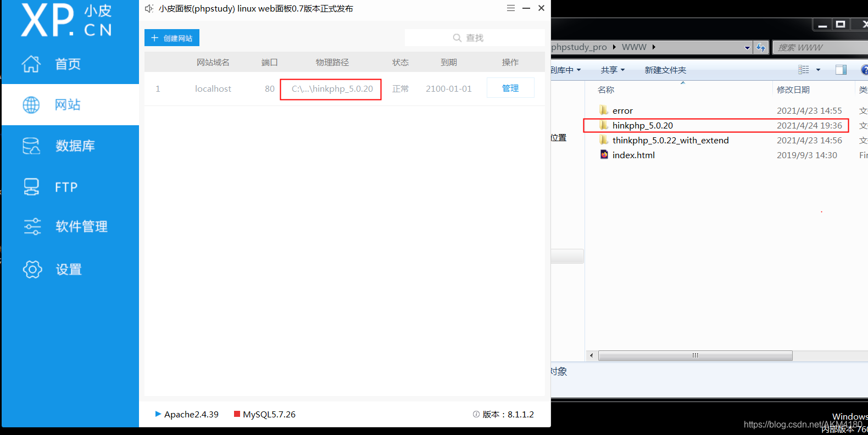Click the localhost domain cell
This screenshot has height=435, width=868.
coord(213,88)
